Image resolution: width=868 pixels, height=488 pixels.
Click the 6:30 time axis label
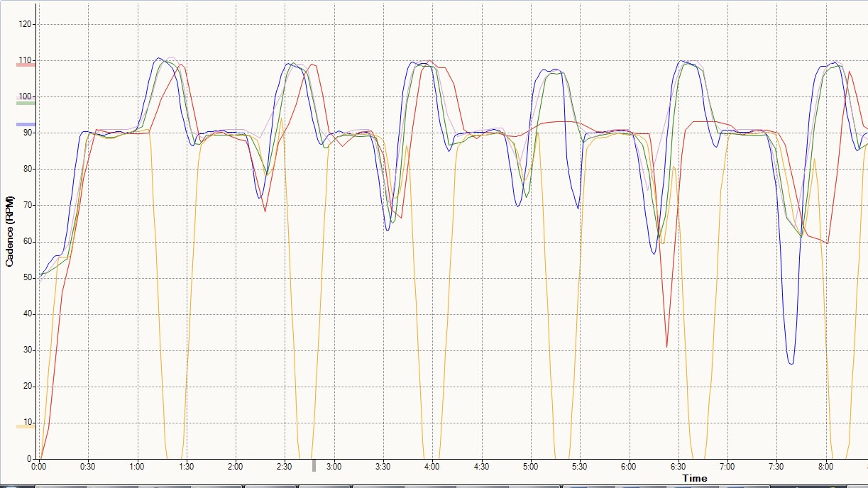coord(678,467)
